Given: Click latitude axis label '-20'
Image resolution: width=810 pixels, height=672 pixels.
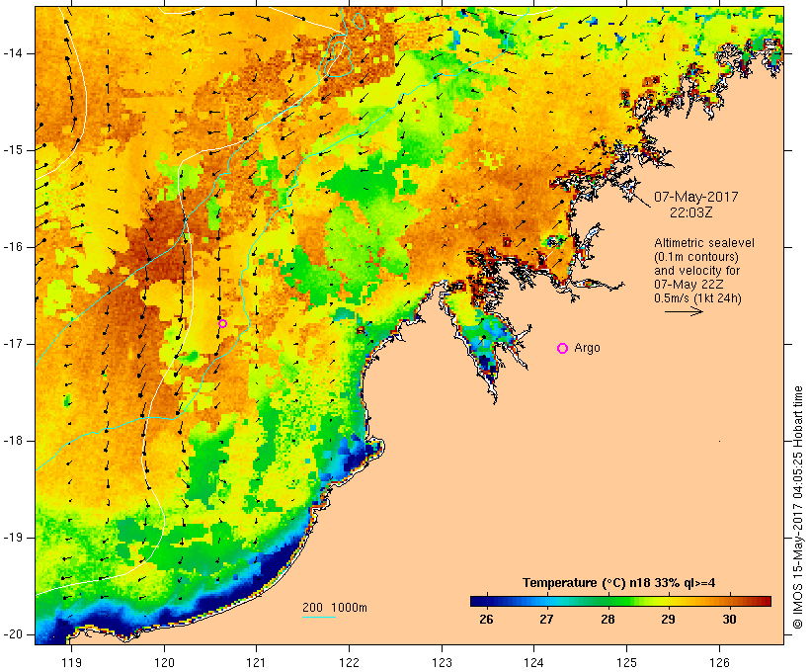Looking at the screenshot, I should [x=13, y=634].
